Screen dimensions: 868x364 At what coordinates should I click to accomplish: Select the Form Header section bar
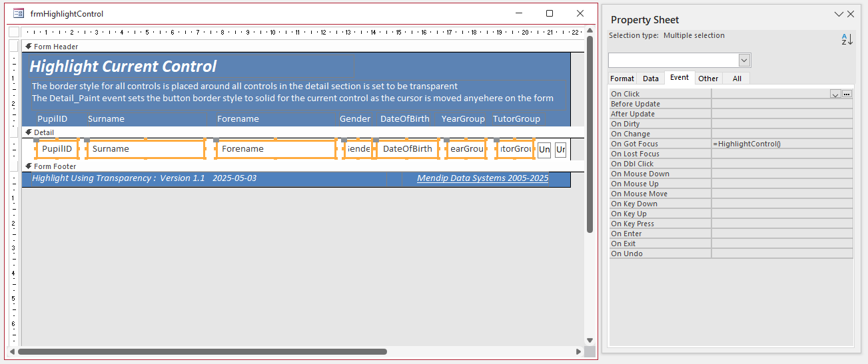pos(302,47)
